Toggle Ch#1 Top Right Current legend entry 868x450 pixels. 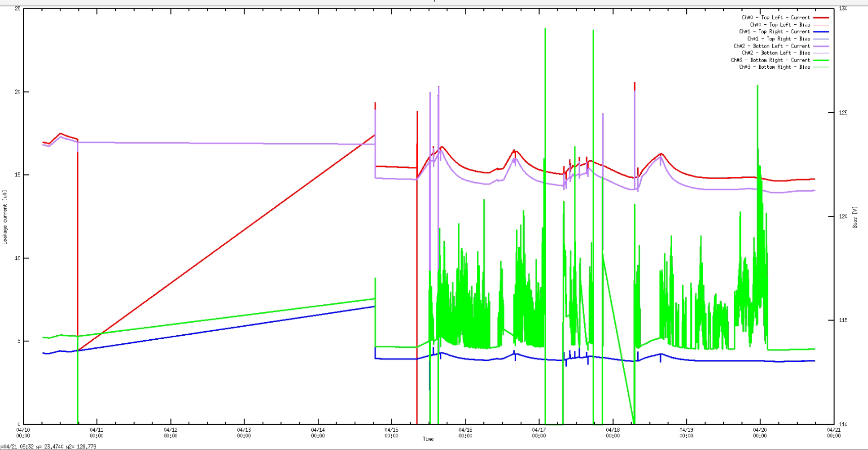click(774, 32)
